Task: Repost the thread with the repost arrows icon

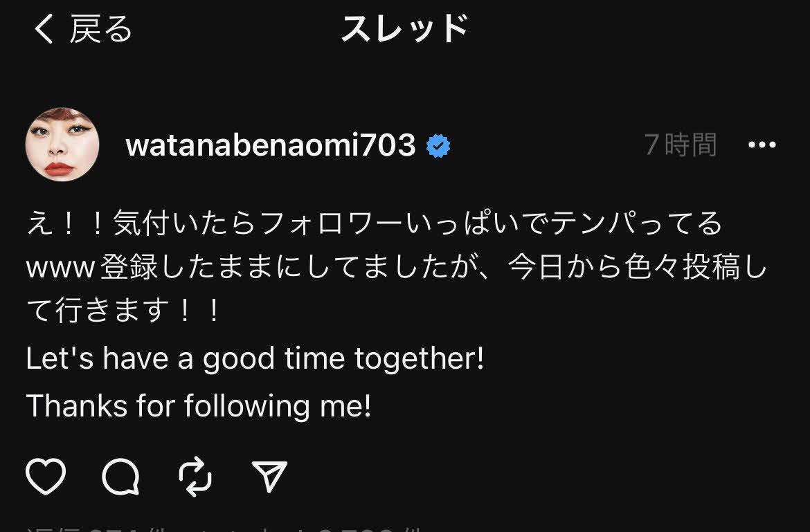Action: (x=195, y=476)
